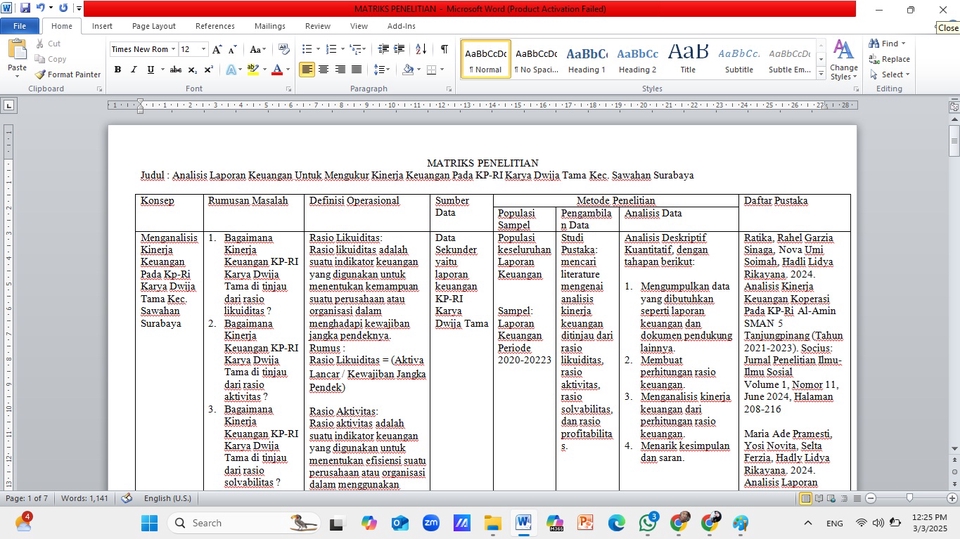Switch to the Page Layout tab
The height and width of the screenshot is (539, 960).
(154, 26)
